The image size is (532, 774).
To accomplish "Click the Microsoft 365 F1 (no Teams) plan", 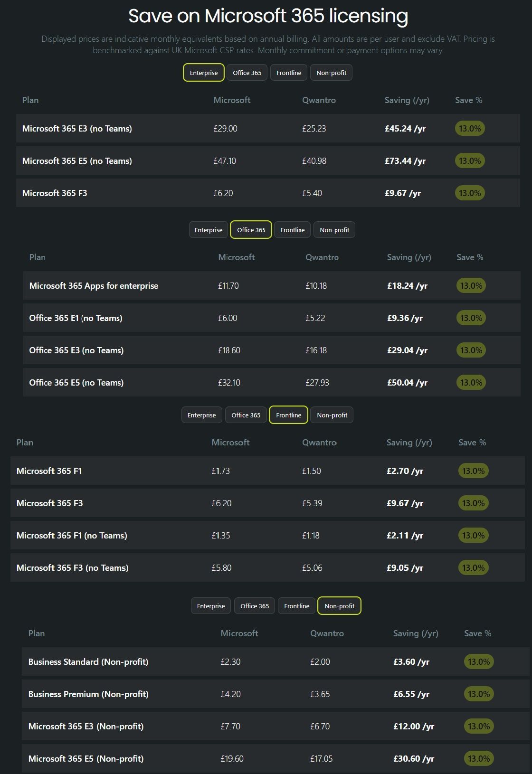I will click(72, 536).
